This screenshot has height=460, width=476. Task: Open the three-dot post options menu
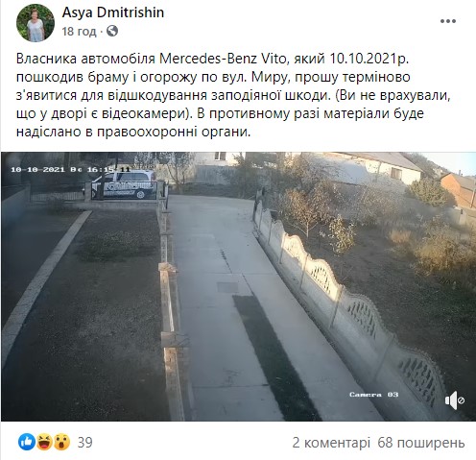448,21
